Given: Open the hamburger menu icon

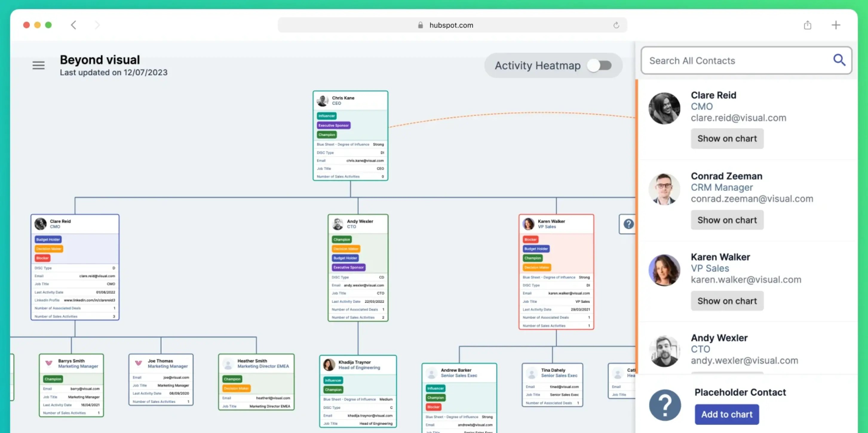Looking at the screenshot, I should pos(39,65).
